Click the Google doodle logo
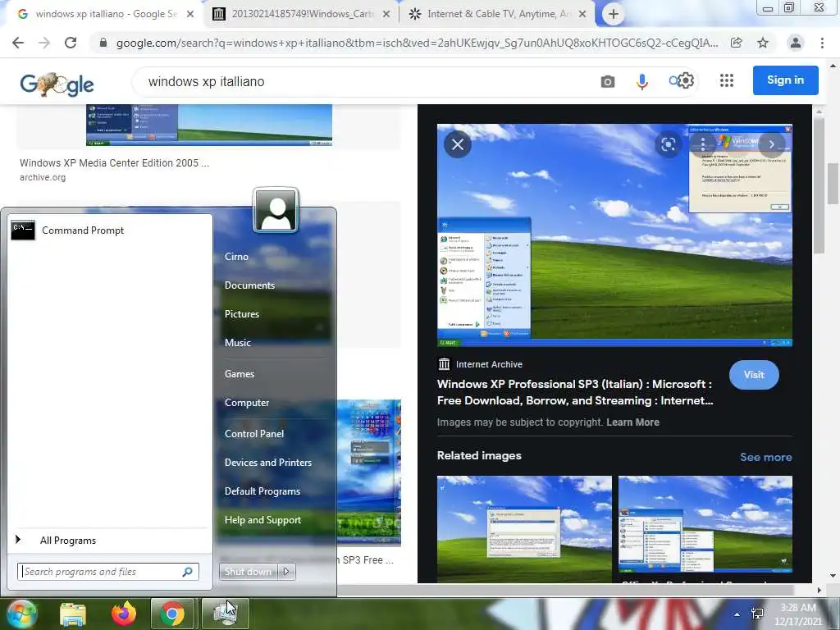The height and width of the screenshot is (630, 840). (x=57, y=84)
